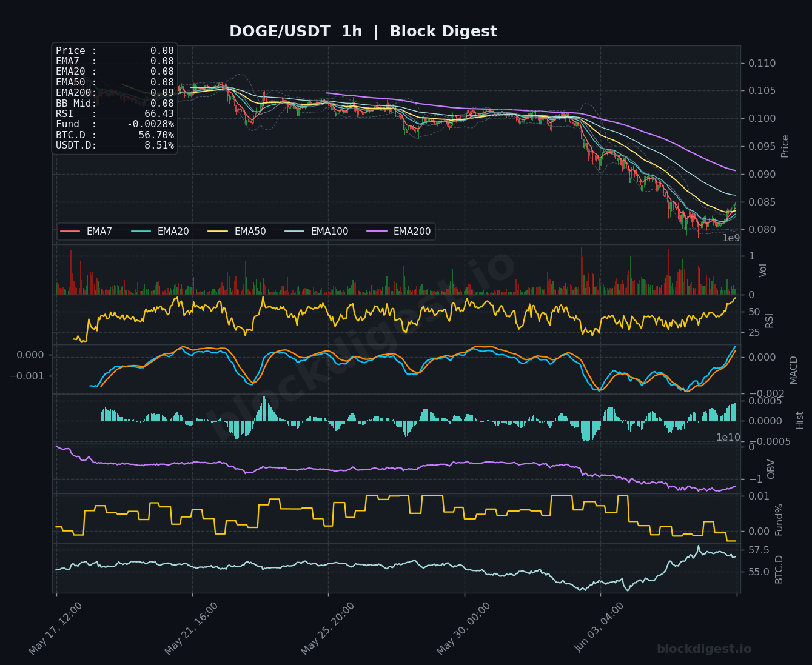Click the BTC.D 55.0 axis tick
This screenshot has width=812, height=665.
759,572
